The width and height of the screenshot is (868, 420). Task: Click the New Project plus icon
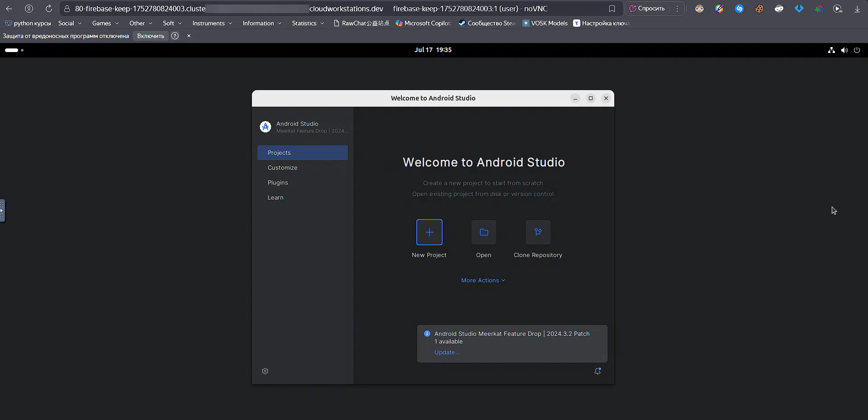[x=429, y=232]
